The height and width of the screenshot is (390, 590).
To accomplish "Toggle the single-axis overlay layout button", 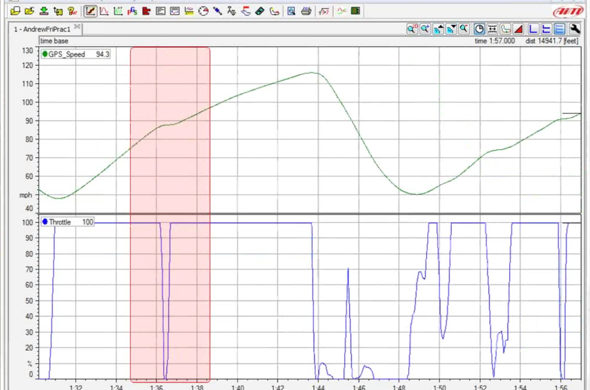I will tap(533, 29).
